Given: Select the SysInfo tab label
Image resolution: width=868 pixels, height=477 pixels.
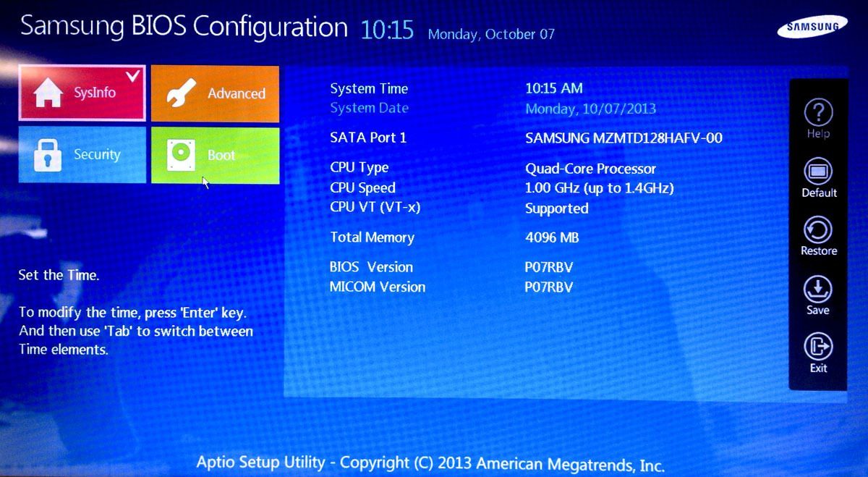Looking at the screenshot, I should click(x=95, y=93).
